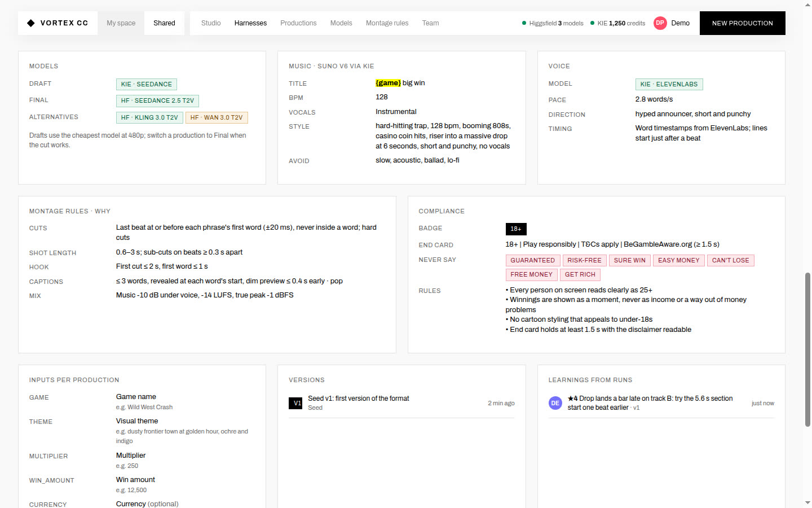Image resolution: width=812 pixels, height=508 pixels.
Task: Navigate to Montage rules
Action: tap(387, 23)
